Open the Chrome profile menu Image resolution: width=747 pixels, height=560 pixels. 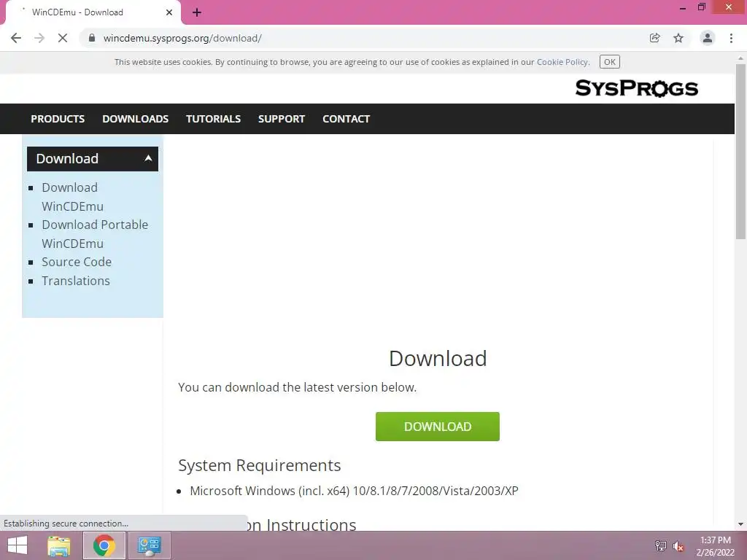click(x=708, y=38)
